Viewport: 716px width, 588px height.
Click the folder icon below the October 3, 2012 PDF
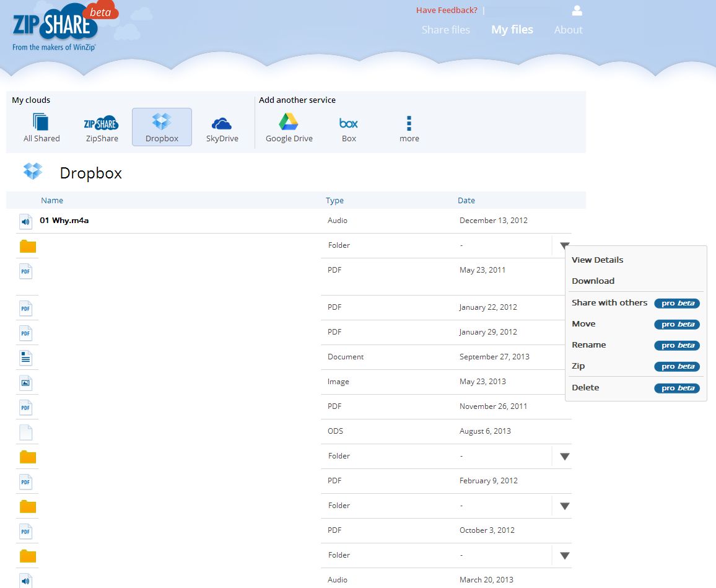click(28, 556)
